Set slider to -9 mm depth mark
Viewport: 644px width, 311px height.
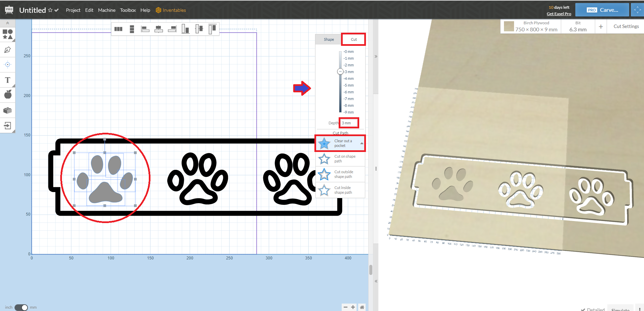point(349,112)
